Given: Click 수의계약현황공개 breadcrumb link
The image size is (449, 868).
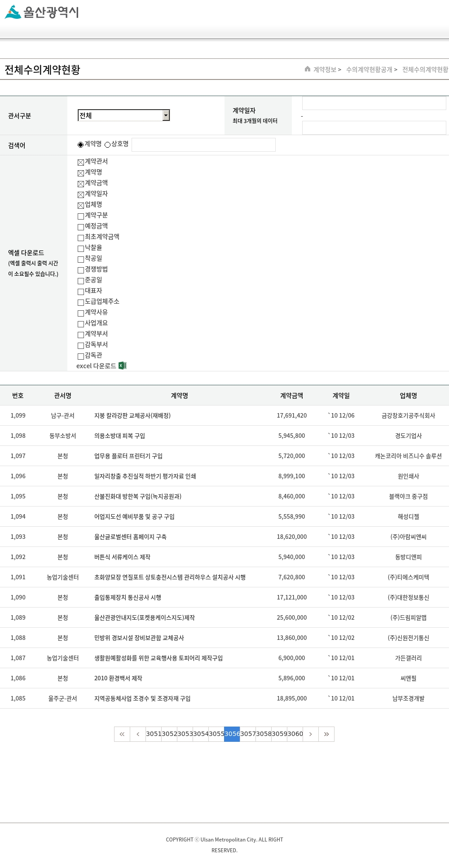Looking at the screenshot, I should [369, 70].
